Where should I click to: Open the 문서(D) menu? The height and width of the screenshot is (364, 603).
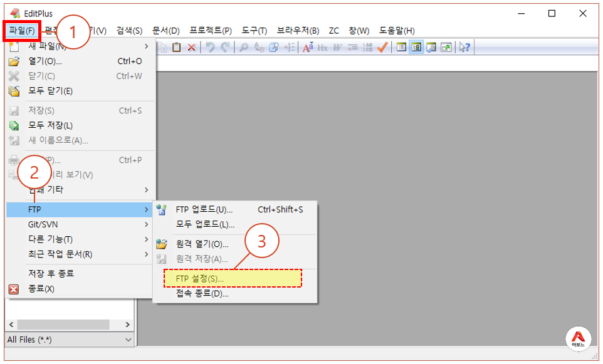tap(165, 31)
